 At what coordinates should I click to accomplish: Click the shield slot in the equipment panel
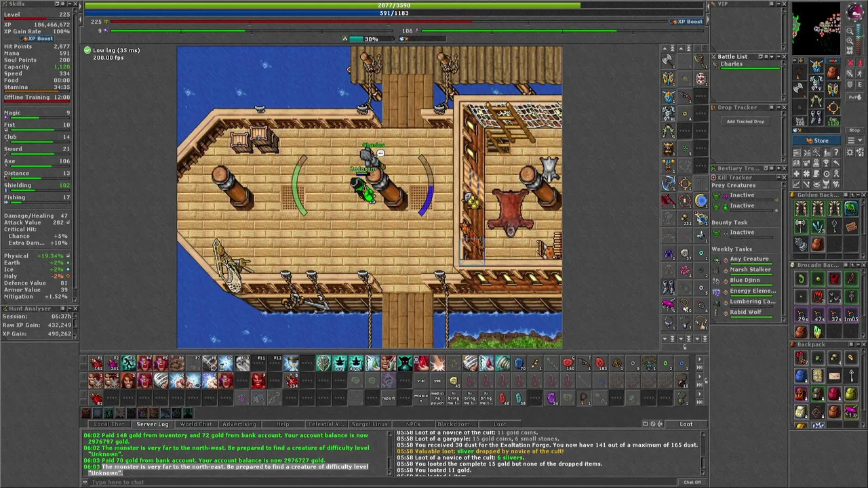833,89
